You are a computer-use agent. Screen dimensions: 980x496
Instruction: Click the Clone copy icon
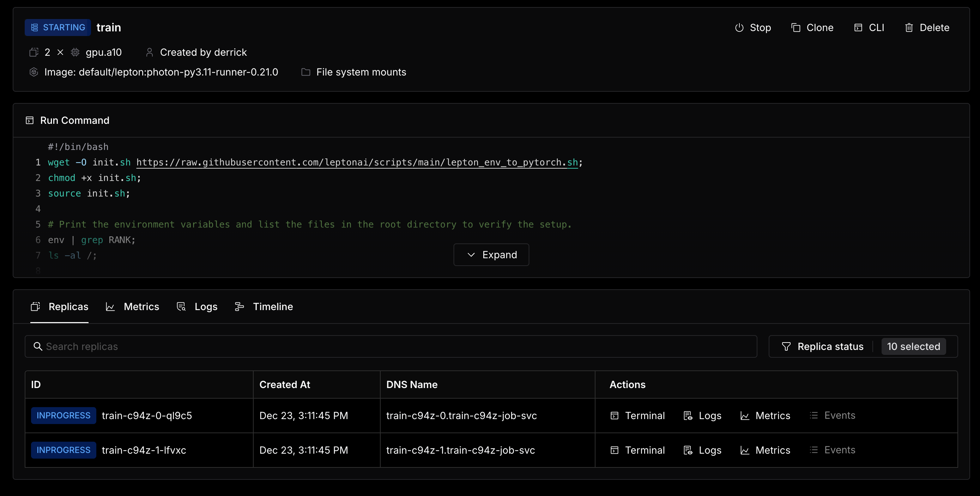coord(796,28)
